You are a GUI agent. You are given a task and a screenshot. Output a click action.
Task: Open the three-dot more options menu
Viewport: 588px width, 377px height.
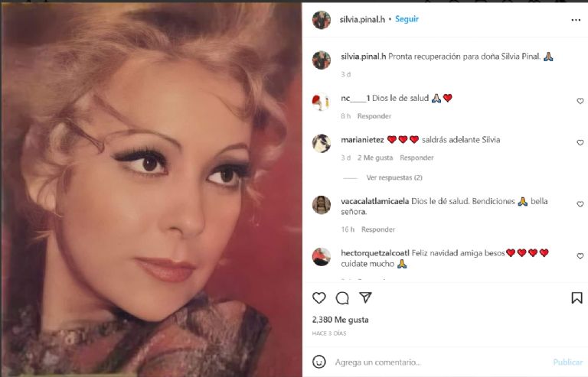pos(576,20)
